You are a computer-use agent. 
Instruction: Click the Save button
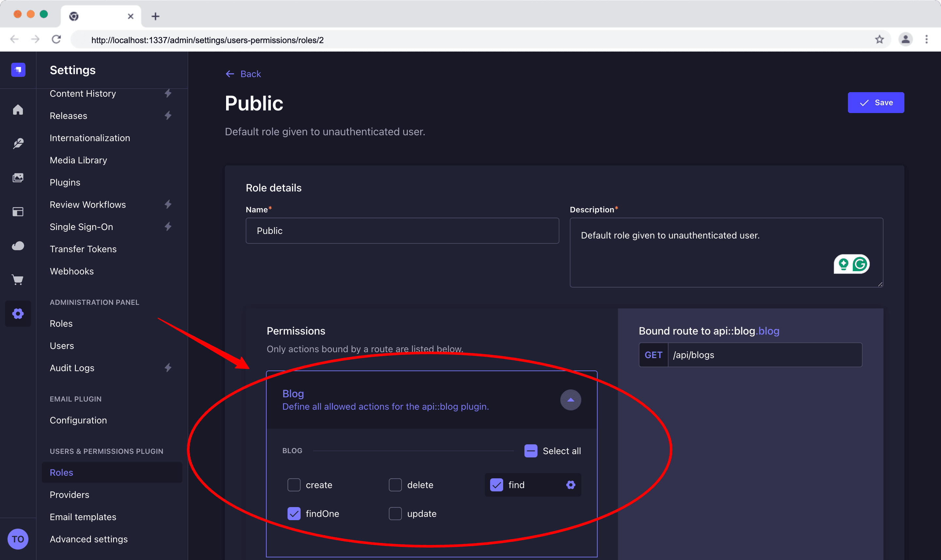tap(876, 103)
